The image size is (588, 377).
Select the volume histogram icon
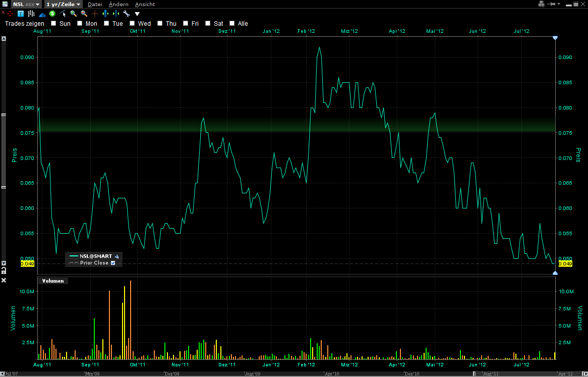(x=43, y=14)
